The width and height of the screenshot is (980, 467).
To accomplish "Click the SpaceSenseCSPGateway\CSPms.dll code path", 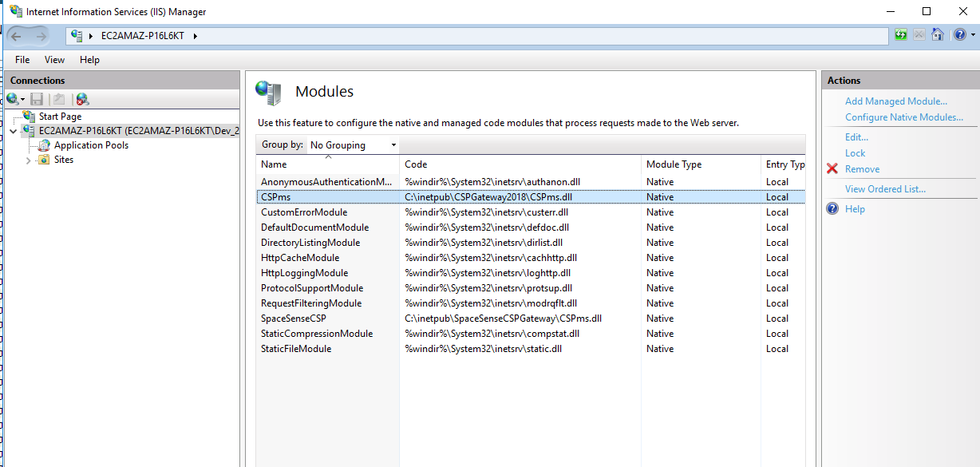I will 503,319.
